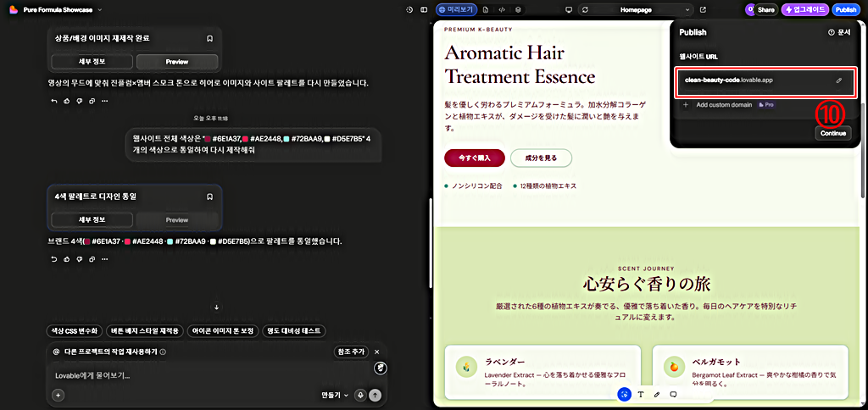This screenshot has width=868, height=410.
Task: Change device preview via monitor icon
Action: (x=568, y=10)
